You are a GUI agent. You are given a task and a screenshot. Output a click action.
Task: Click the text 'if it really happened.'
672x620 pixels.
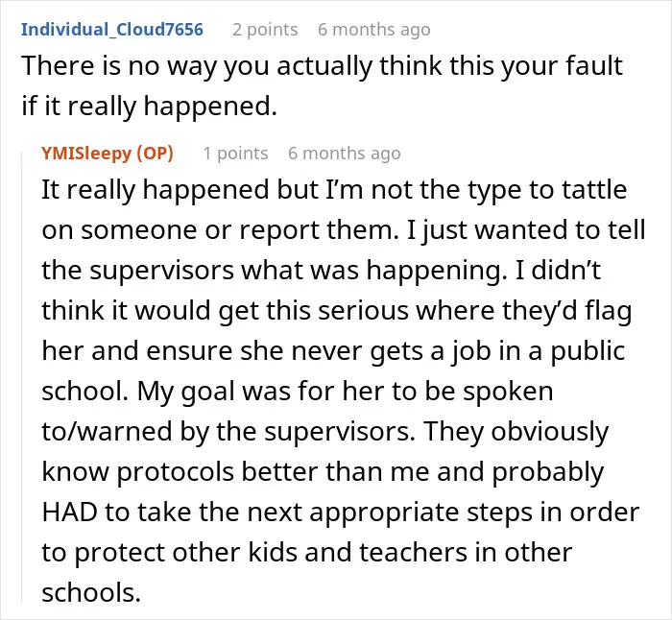pos(149,107)
